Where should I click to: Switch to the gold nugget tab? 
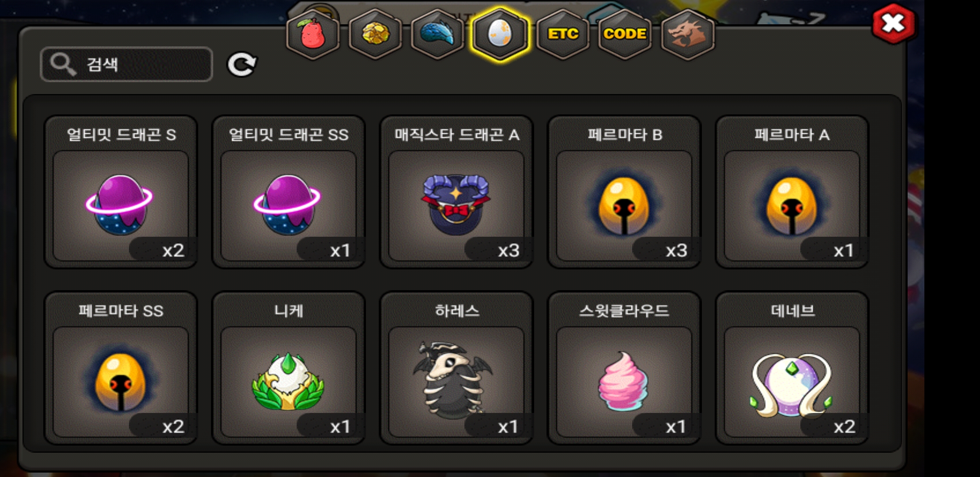pyautogui.click(x=375, y=34)
